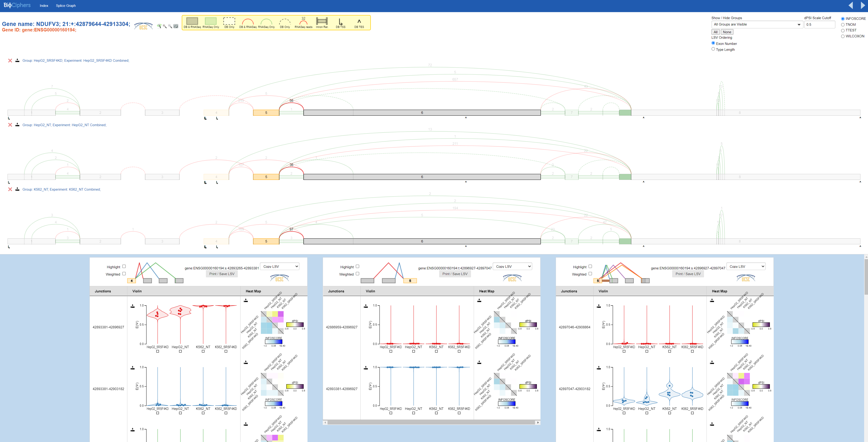Select the TNOM radio button

point(843,25)
